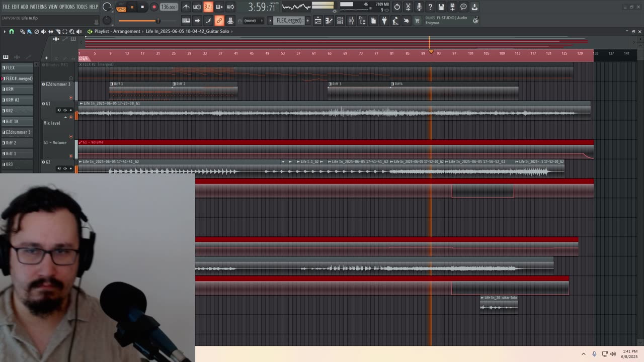Toggle wait-for-input-to-start-playing icon
This screenshot has width=644, height=362.
[x=197, y=7]
